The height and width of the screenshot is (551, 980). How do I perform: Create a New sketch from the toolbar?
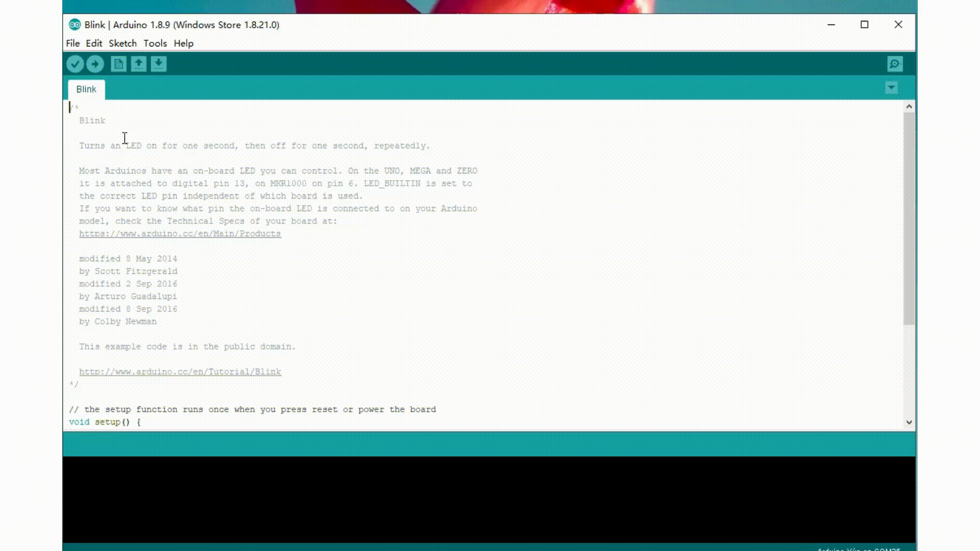(118, 64)
